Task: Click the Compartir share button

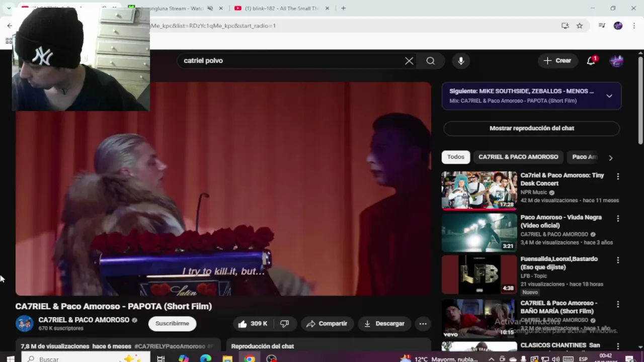Action: (327, 324)
